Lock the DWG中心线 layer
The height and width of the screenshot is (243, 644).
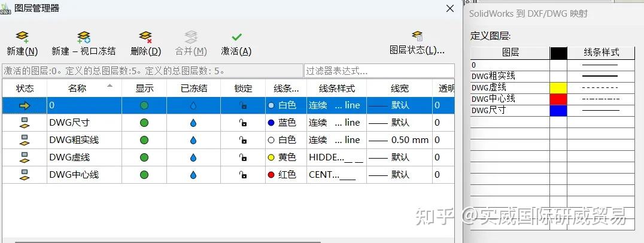click(243, 175)
